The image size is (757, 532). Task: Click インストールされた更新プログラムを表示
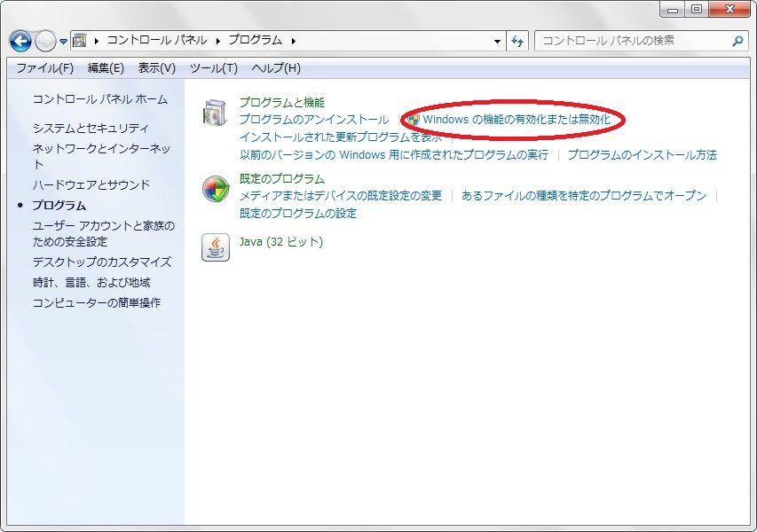click(341, 137)
